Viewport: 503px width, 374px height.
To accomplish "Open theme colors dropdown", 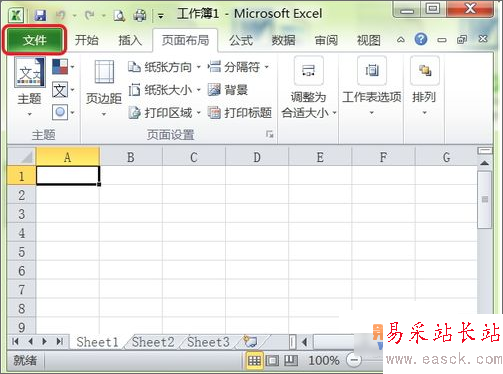I will [63, 67].
